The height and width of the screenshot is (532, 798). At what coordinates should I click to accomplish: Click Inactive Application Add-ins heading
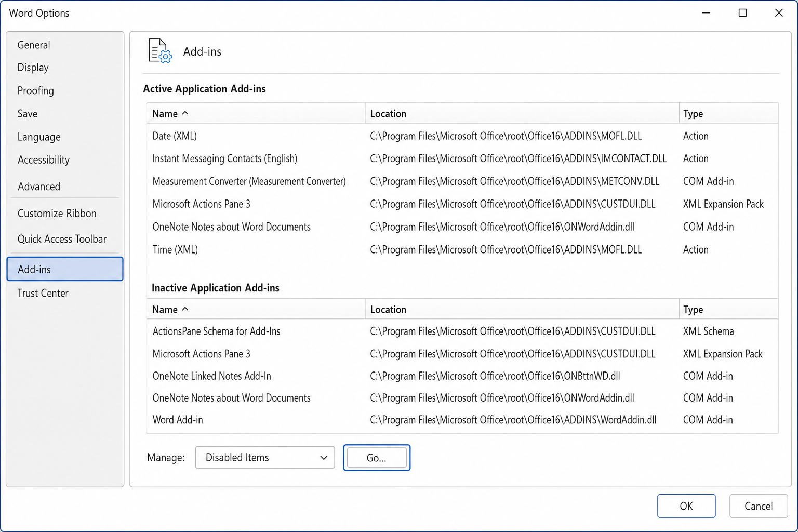(x=215, y=288)
